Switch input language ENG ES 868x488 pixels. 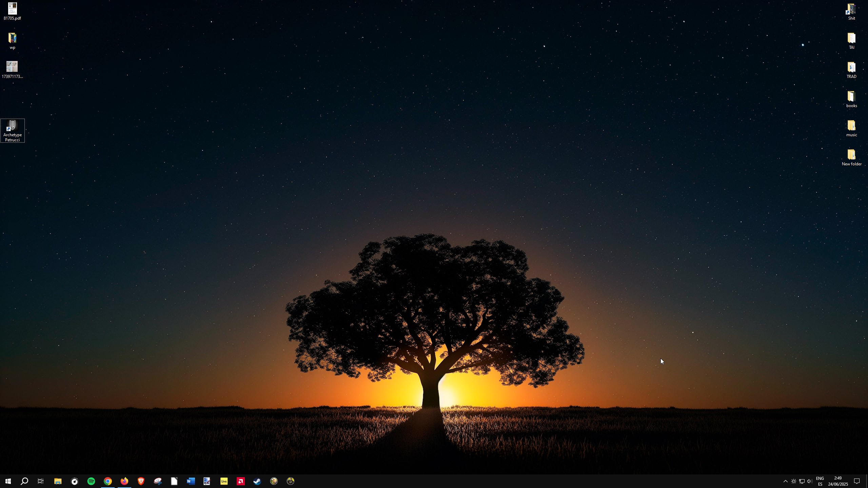click(x=820, y=481)
